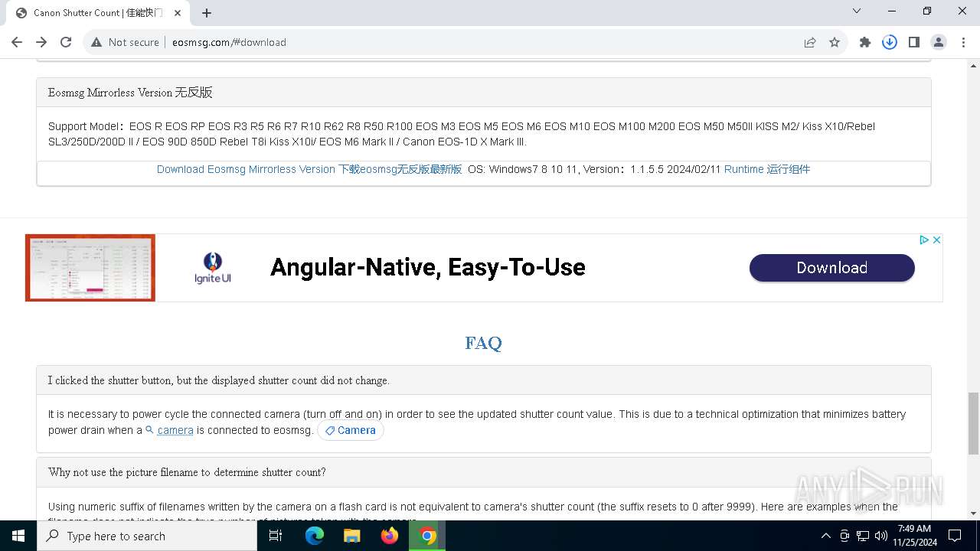Select the Canon Shutter Count tab
Viewport: 980px width, 551px height.
(98, 12)
